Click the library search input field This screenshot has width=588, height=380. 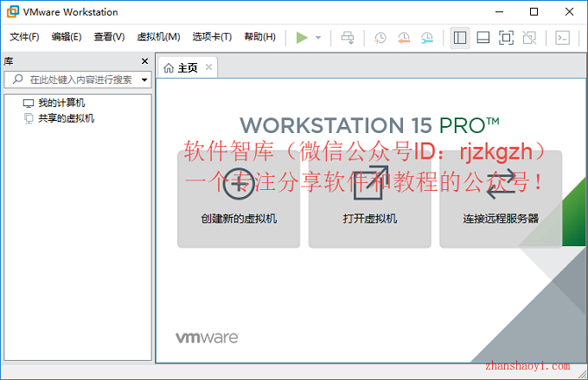point(78,79)
